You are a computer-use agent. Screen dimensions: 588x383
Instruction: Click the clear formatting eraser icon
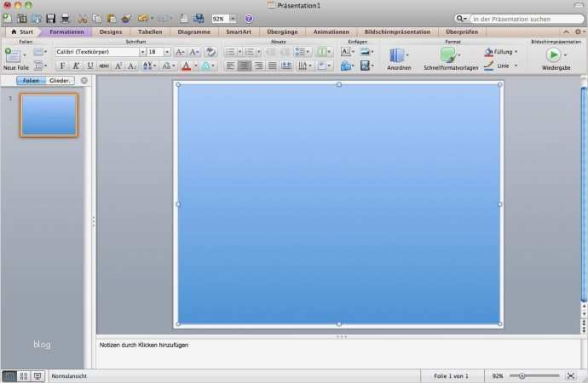tap(210, 52)
